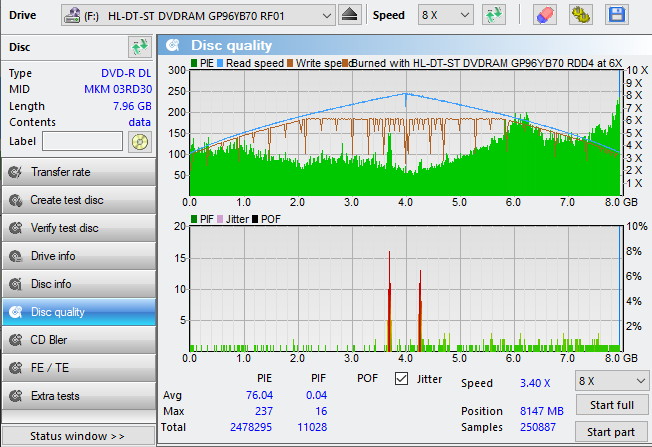Click the disc Label input field
Viewport: 652px width, 447px height.
82,142
